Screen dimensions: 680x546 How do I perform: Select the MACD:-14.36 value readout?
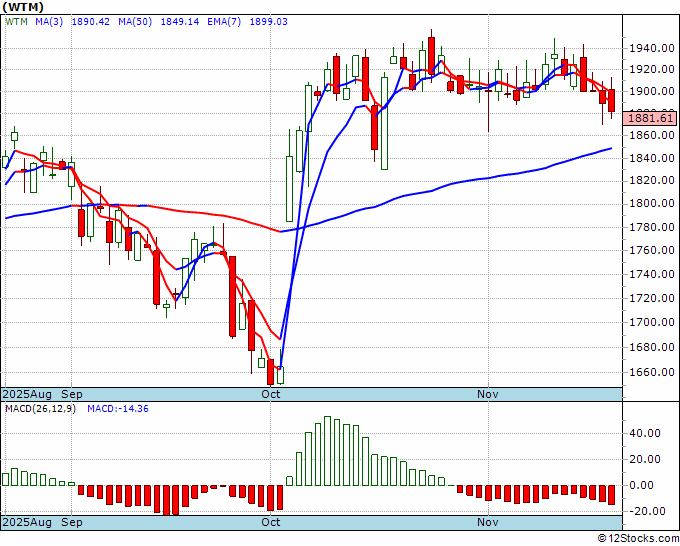coord(118,409)
